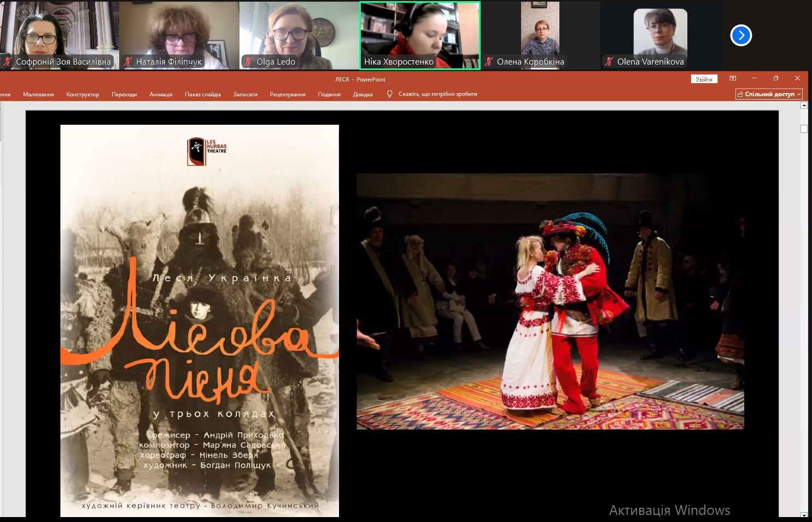The image size is (812, 522).
Task: Select Ніка Хворостенко video thumbnail
Action: 420,36
